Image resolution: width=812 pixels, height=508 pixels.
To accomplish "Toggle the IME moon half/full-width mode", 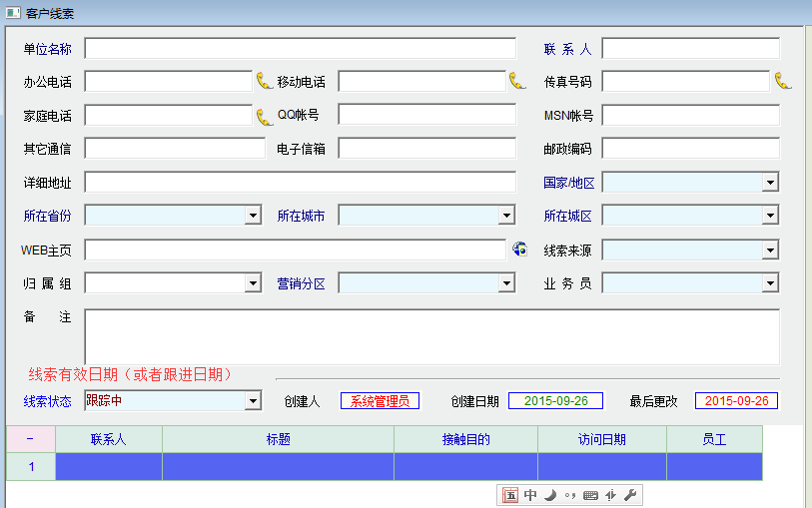I will (x=550, y=495).
